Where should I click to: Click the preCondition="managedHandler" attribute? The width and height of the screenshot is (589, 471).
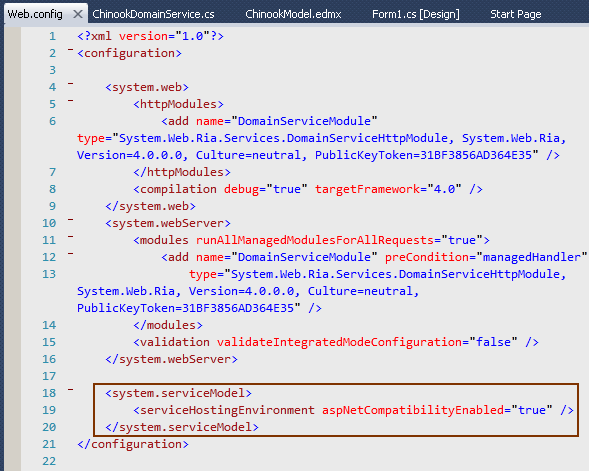pyautogui.click(x=486, y=257)
